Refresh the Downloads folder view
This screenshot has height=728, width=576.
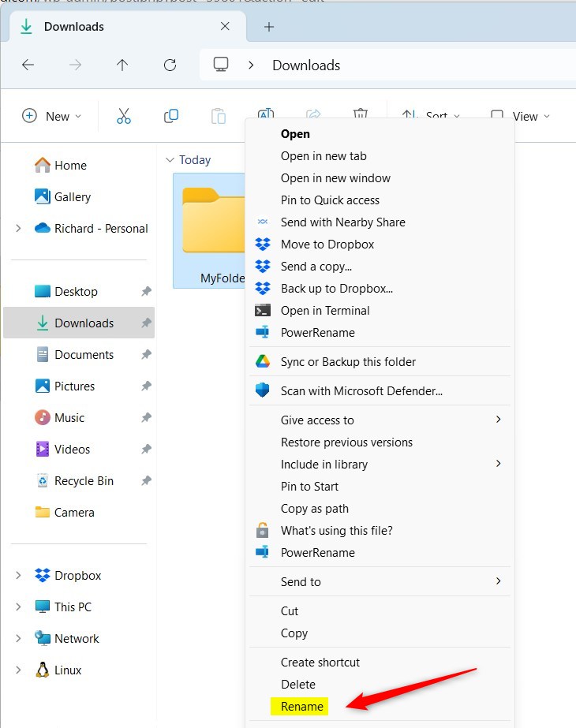(x=170, y=65)
